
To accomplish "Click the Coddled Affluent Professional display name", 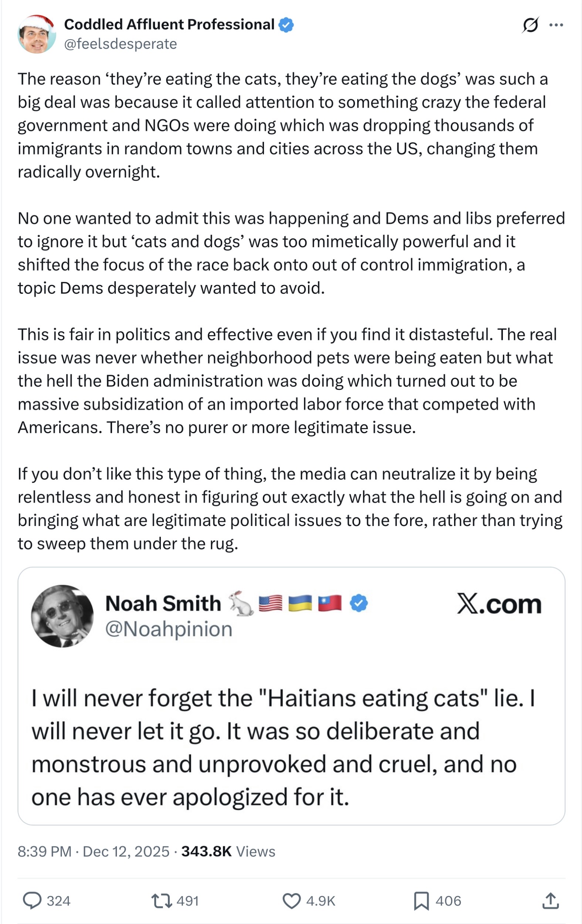I will pos(169,24).
